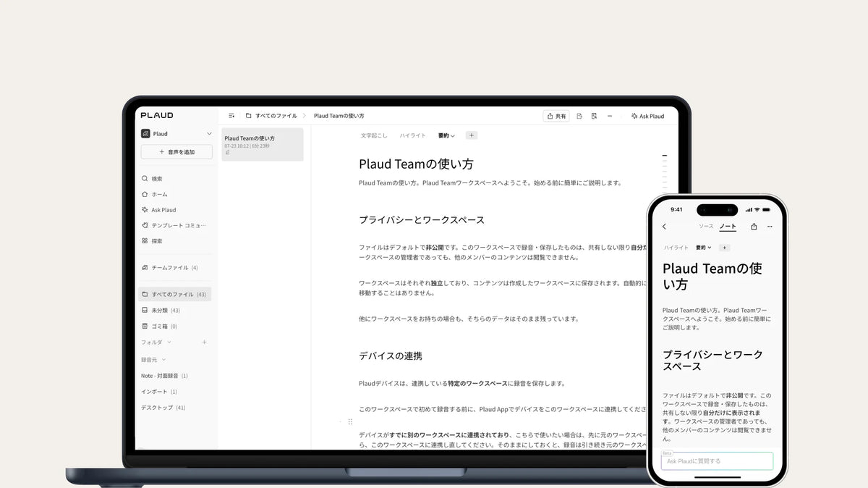Toggle the file list sidebar icon
The image size is (868, 488).
[231, 116]
